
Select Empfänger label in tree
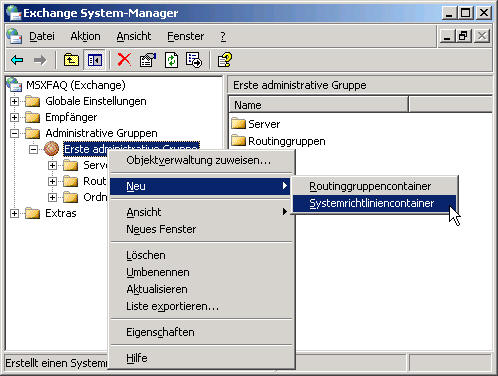click(x=71, y=117)
